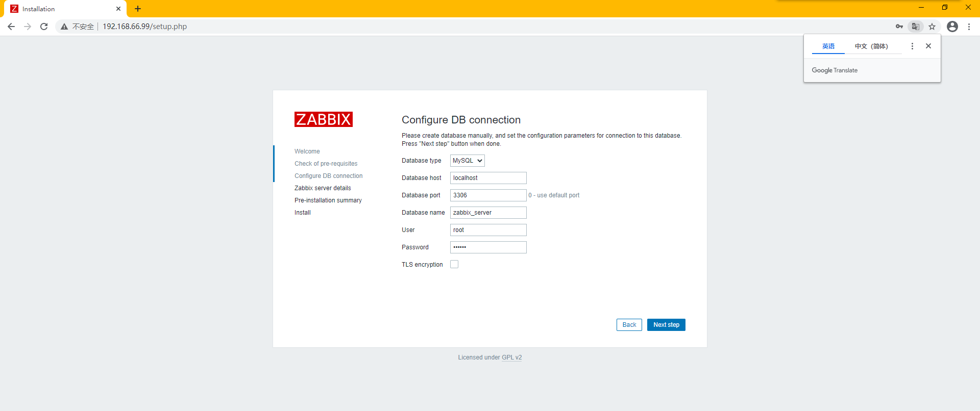Click the Google Translate icon in address bar

coord(916,27)
